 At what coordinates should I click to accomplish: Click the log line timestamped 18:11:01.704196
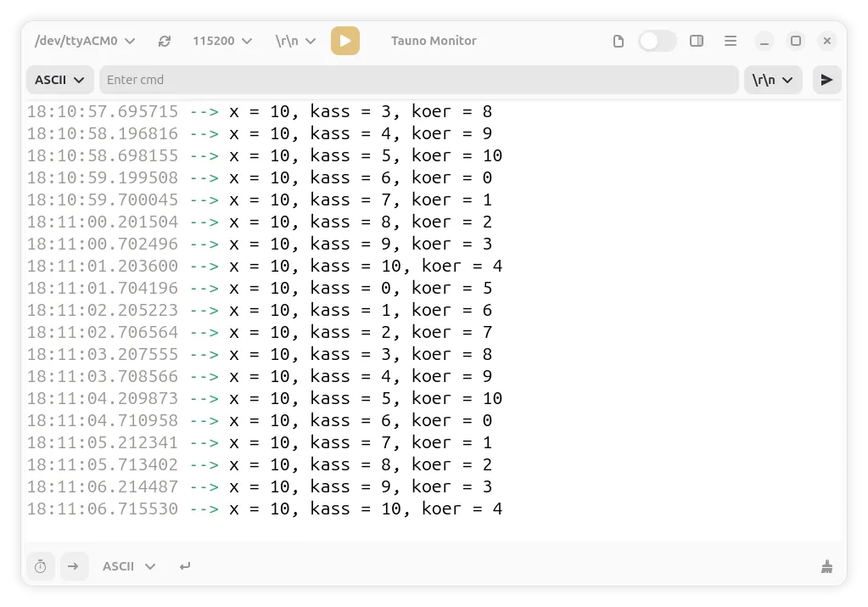tap(260, 288)
